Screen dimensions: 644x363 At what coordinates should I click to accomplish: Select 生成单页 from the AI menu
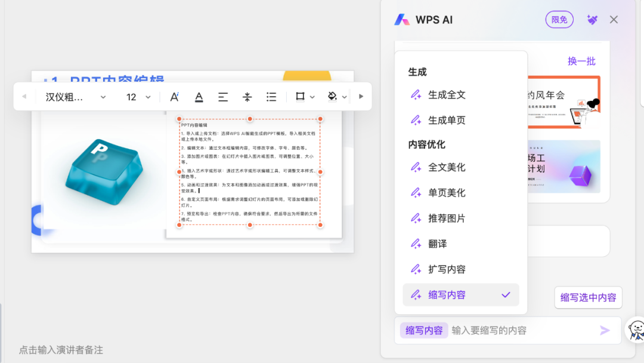tap(461, 121)
